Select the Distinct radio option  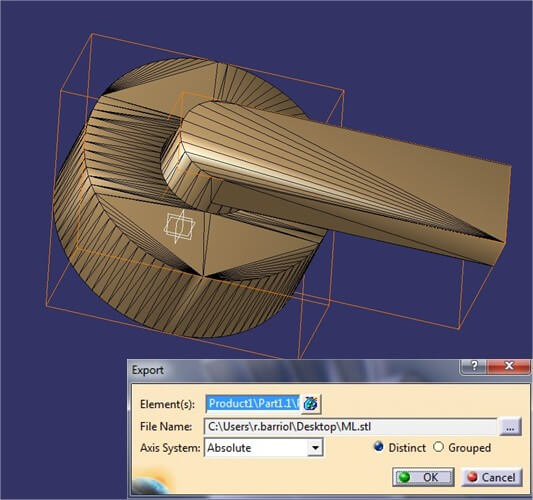(x=379, y=447)
